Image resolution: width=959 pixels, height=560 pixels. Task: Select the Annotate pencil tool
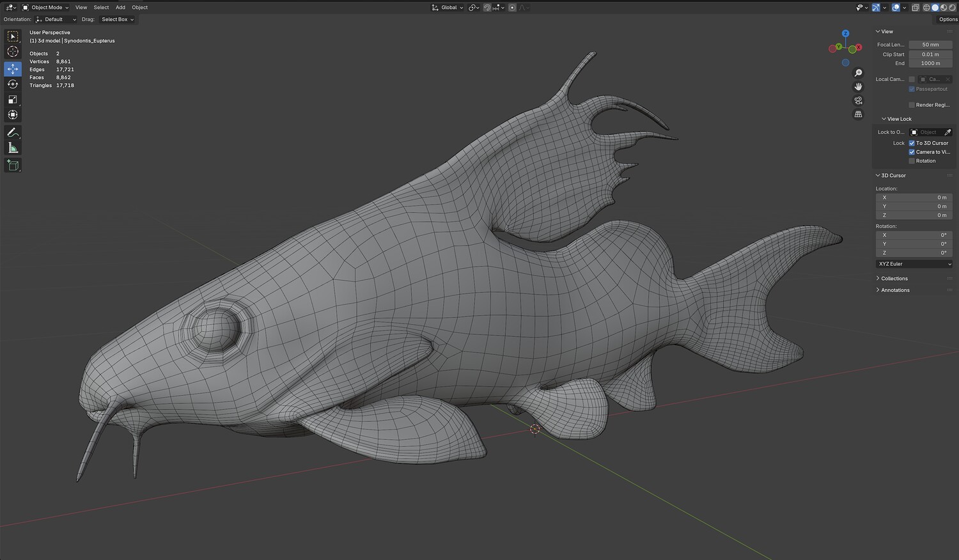pyautogui.click(x=13, y=133)
